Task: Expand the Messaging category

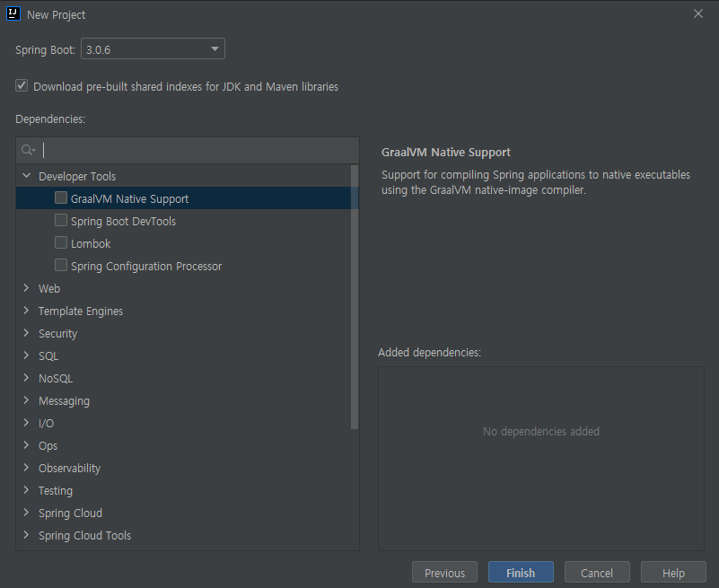Action: pyautogui.click(x=27, y=400)
